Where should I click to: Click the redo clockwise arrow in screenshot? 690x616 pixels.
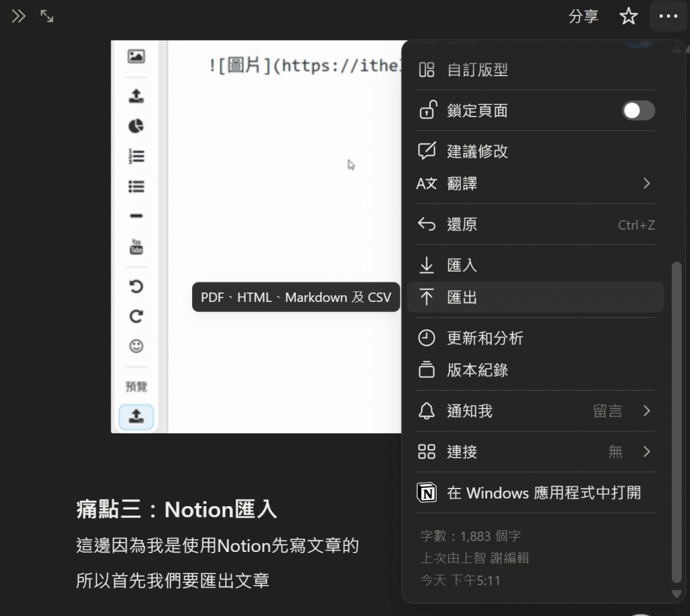click(x=136, y=316)
